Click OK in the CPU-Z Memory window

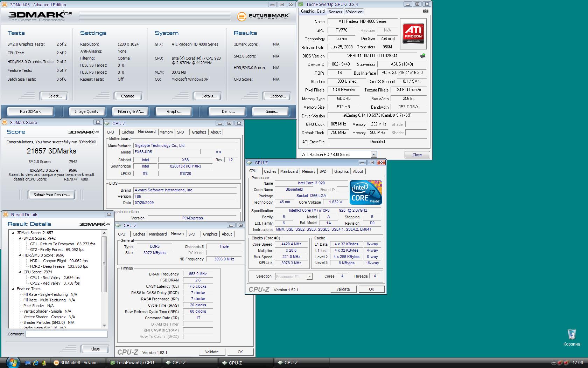240,352
